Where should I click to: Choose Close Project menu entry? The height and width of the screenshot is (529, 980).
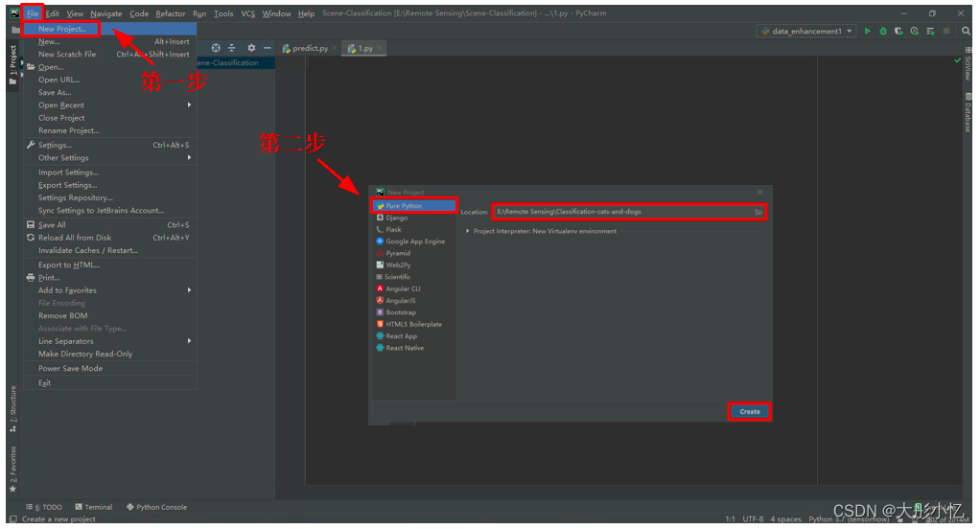(x=110, y=118)
